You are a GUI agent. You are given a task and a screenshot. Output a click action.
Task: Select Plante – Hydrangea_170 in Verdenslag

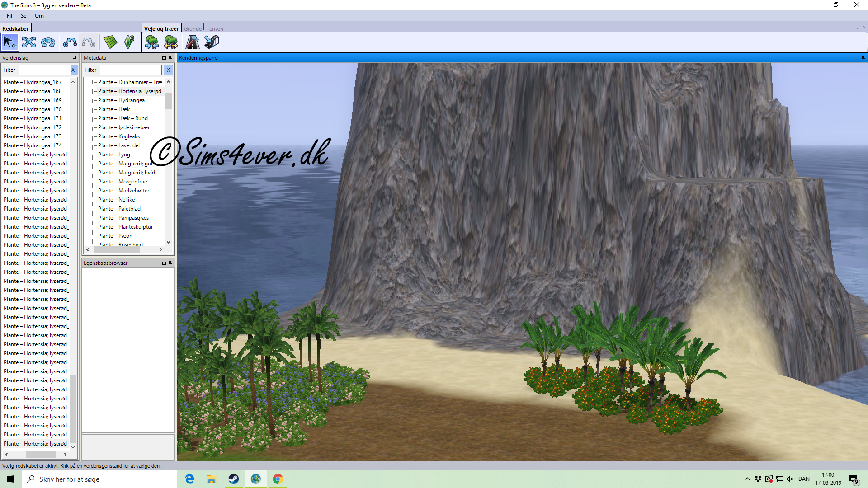tap(33, 109)
